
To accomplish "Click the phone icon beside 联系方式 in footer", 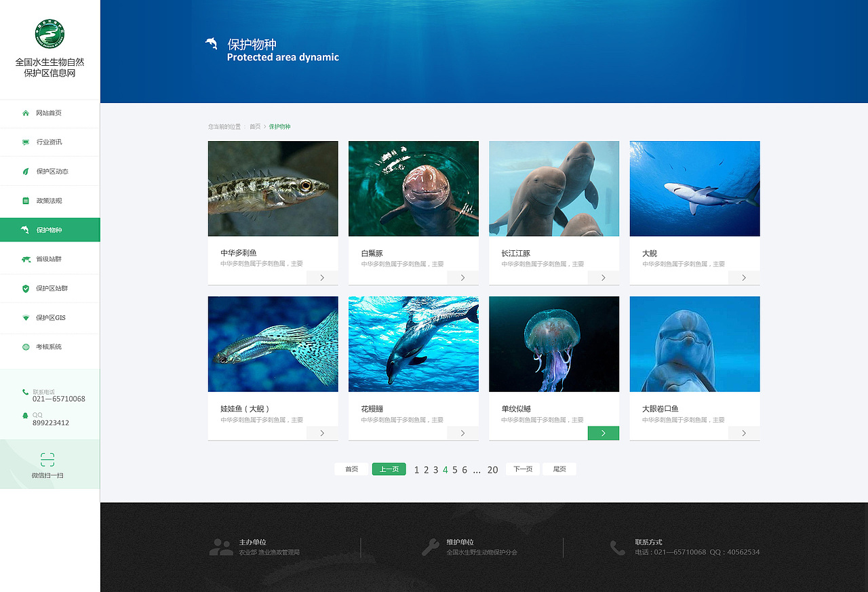I will pos(617,548).
